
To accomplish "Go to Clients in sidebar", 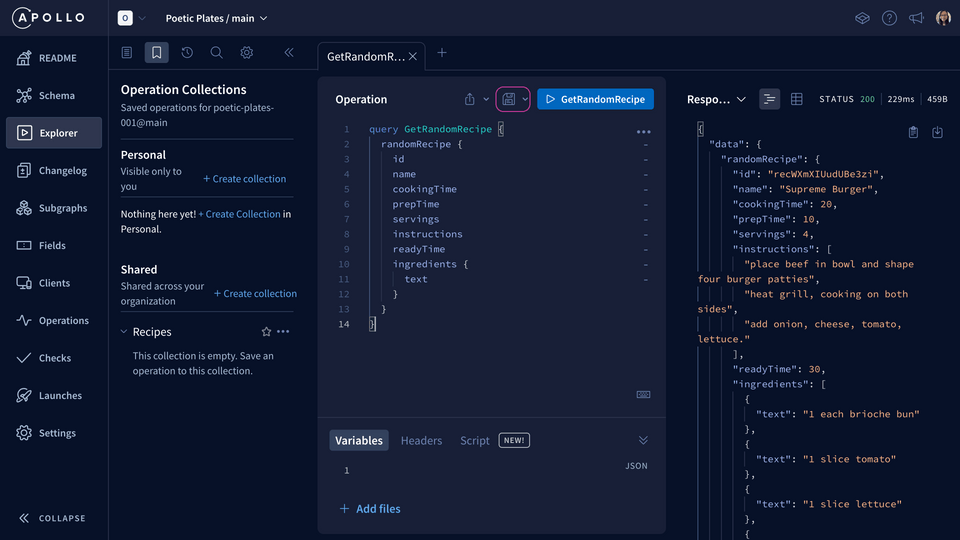I will pos(54,283).
